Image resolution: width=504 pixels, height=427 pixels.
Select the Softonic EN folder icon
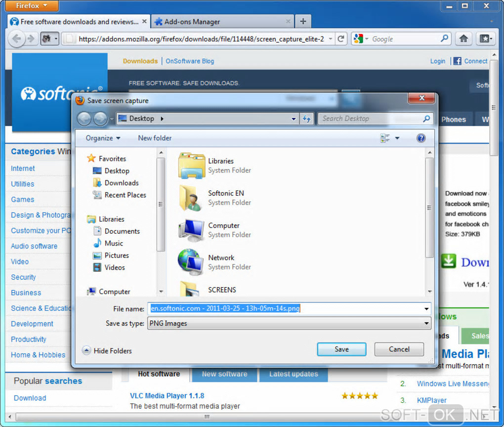point(191,198)
